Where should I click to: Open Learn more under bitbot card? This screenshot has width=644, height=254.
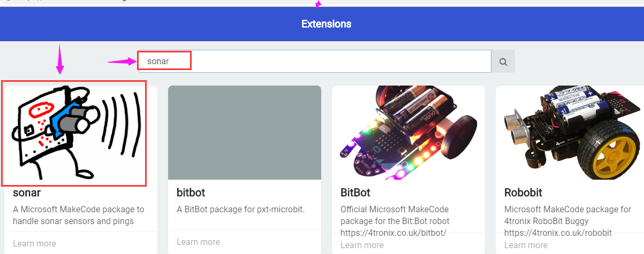pyautogui.click(x=198, y=242)
